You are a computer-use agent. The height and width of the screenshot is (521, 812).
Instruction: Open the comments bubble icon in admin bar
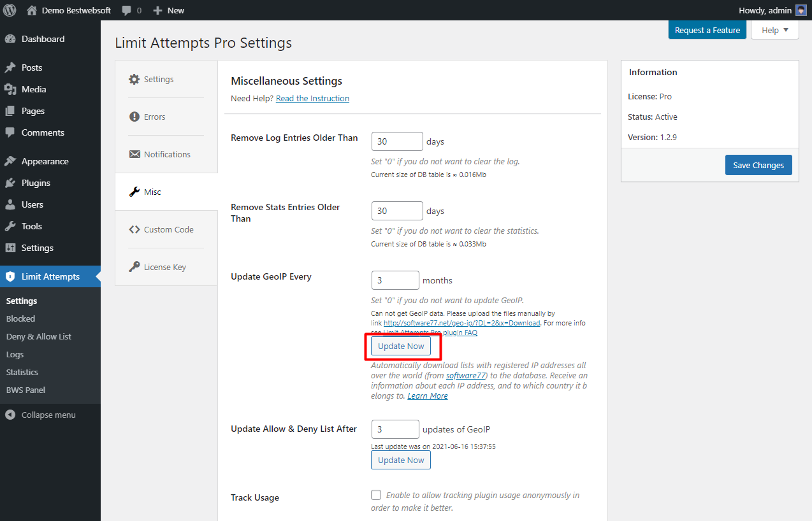126,11
